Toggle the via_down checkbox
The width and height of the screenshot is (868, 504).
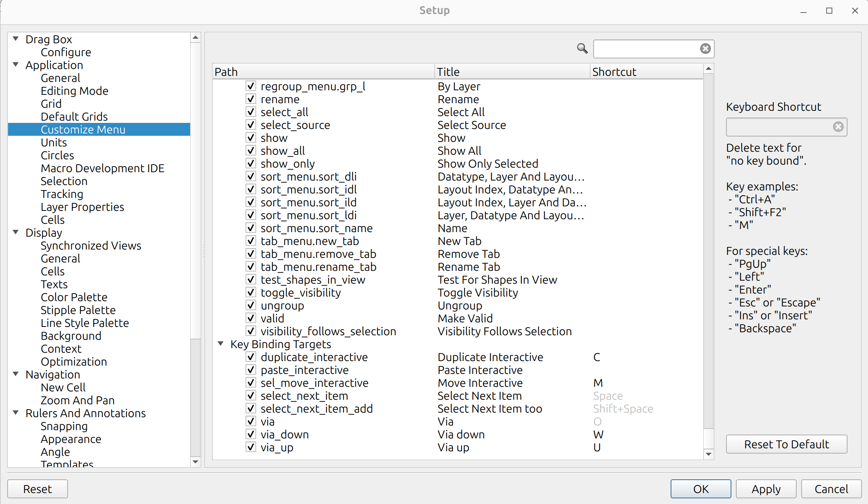click(251, 434)
